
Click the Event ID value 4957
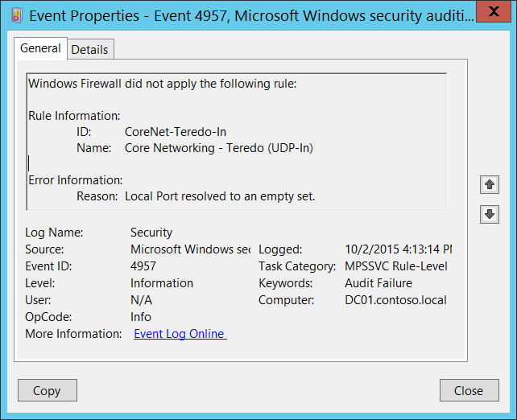(143, 266)
